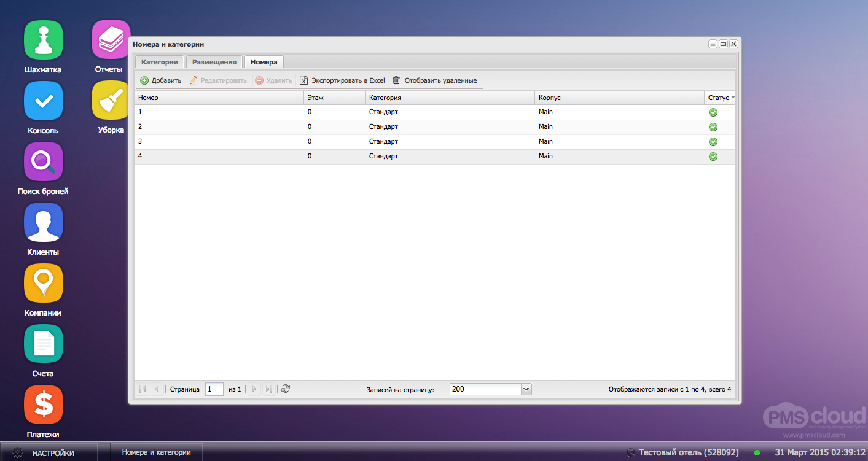Launch Поиск броней magnifier icon
The image size is (868, 461).
pyautogui.click(x=43, y=161)
